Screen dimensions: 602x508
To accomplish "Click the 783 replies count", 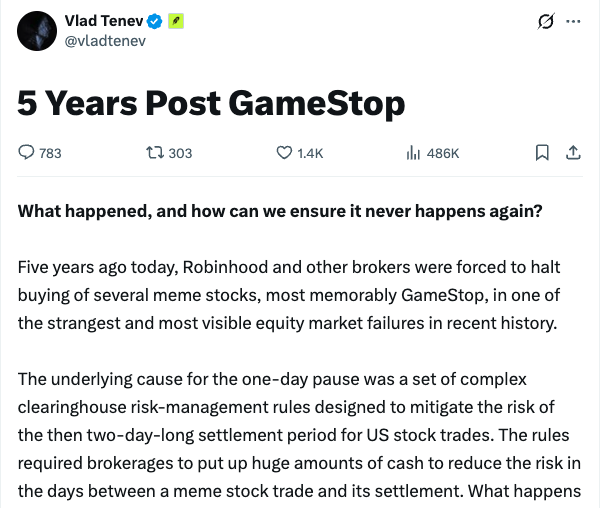I will pyautogui.click(x=50, y=153).
